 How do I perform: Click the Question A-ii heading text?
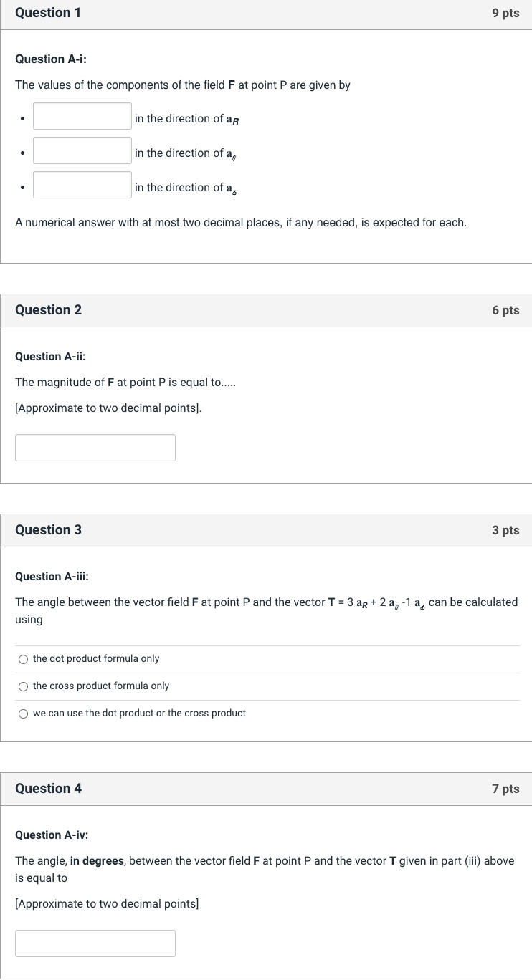(x=50, y=356)
